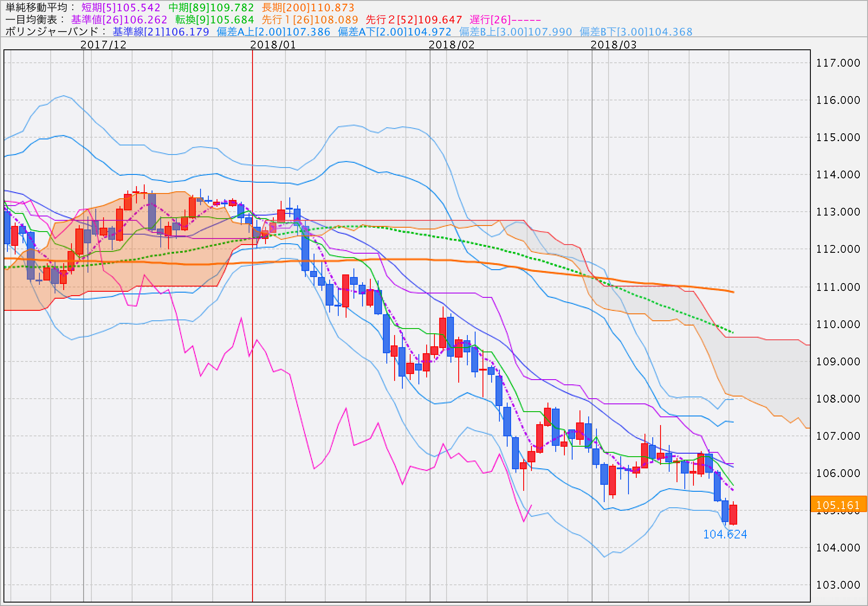This screenshot has height=606, width=868.
Task: Click the 112.000 price axis label
Action: coord(838,249)
